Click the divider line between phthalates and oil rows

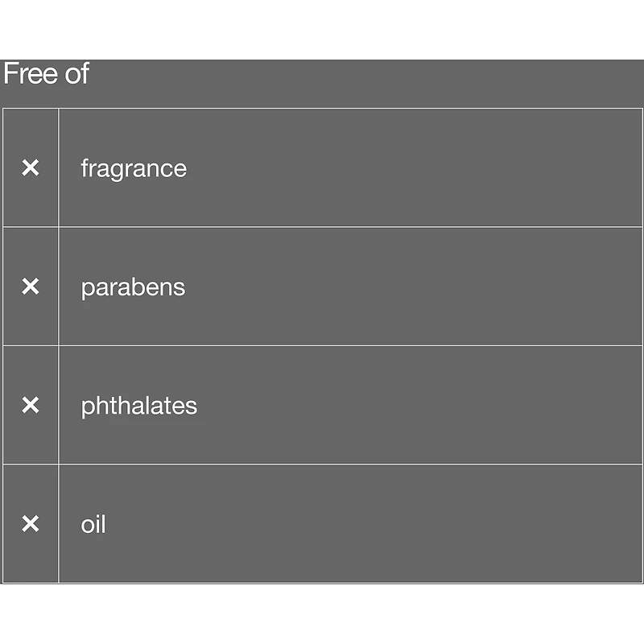(x=322, y=464)
